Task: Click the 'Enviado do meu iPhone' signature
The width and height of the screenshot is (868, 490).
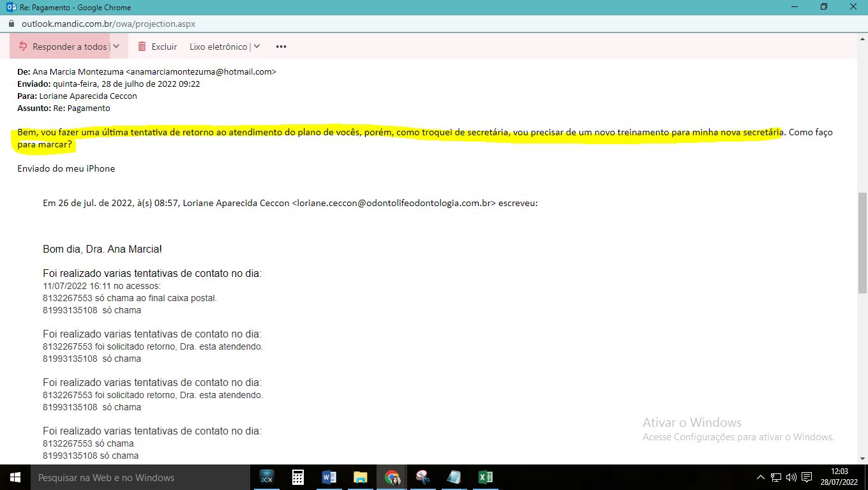Action: (x=66, y=169)
